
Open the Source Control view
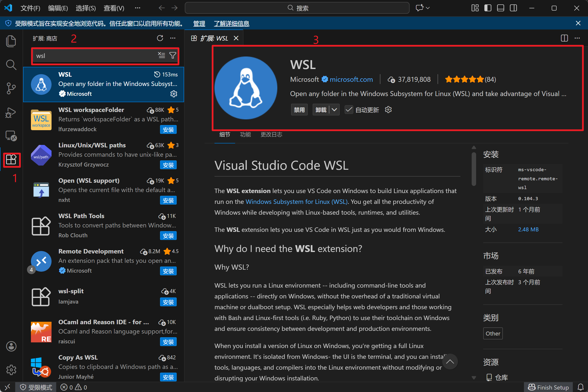point(11,88)
